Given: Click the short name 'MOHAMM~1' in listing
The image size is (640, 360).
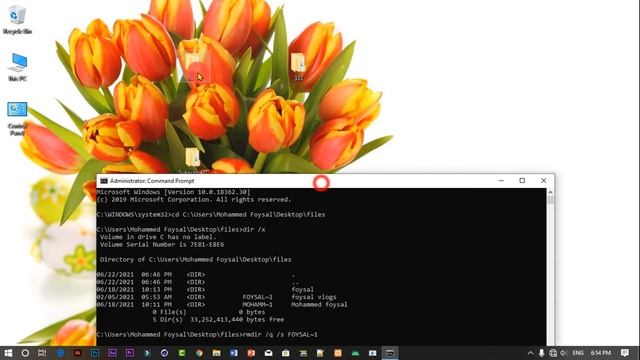Looking at the screenshot, I should tap(258, 304).
